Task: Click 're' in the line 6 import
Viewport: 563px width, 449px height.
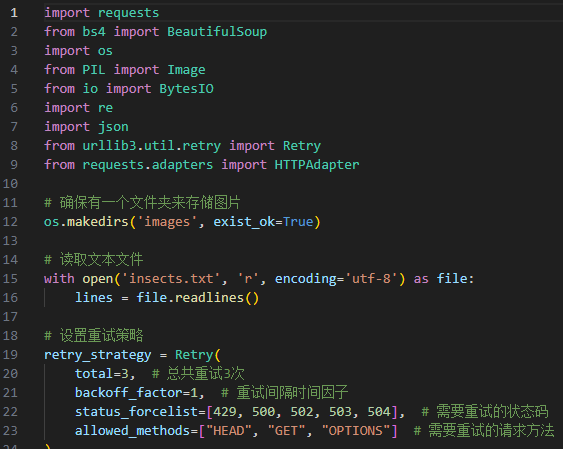Action: click(105, 108)
